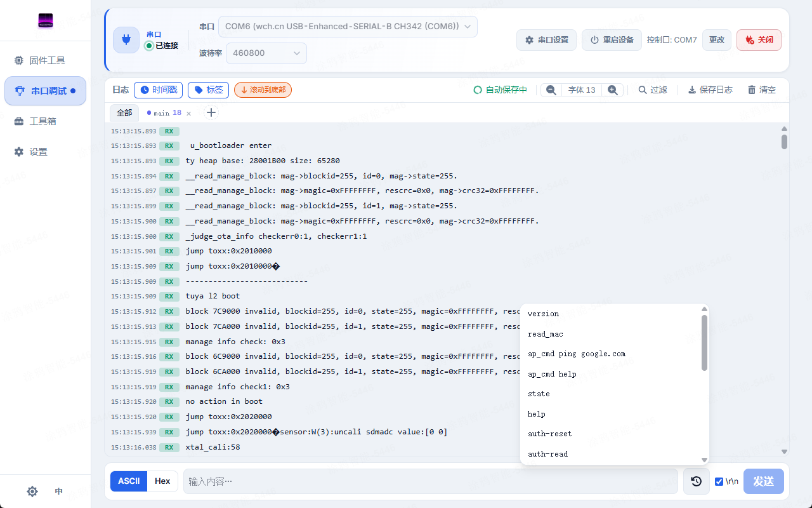Click 更改 to change control port

717,40
